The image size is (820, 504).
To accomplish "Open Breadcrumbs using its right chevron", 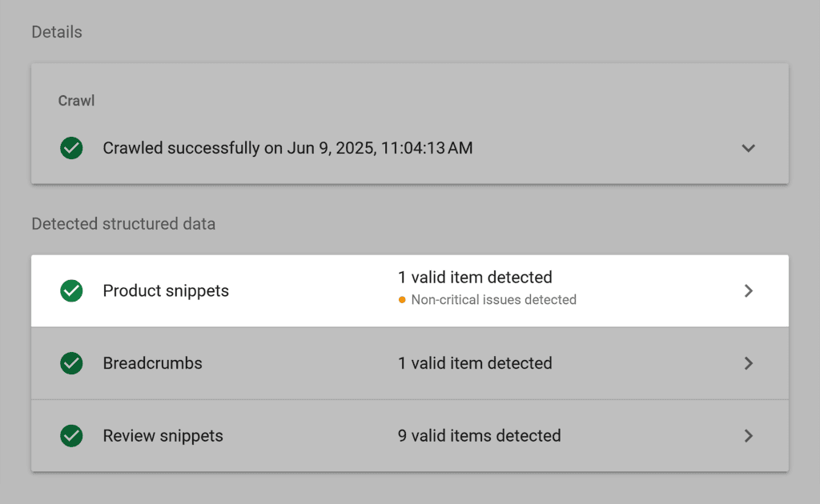I will [x=749, y=363].
